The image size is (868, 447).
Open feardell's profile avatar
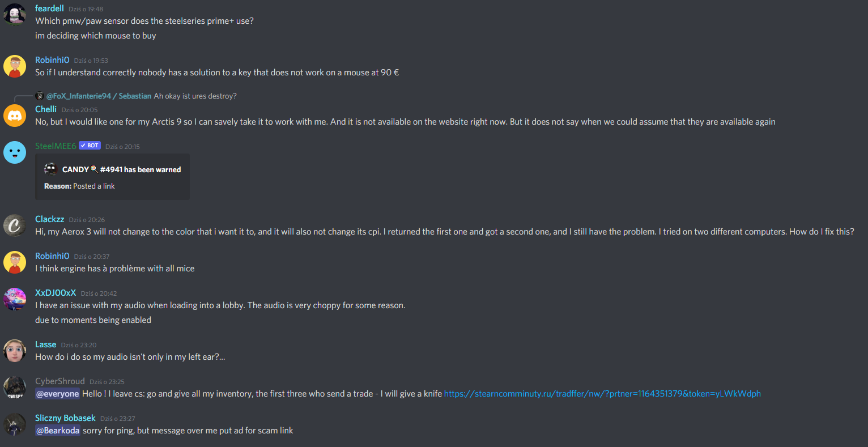click(x=15, y=15)
